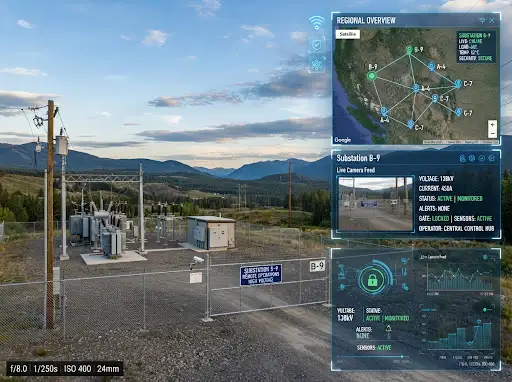Click the antenna tower icon beside the padlock ring

coord(342,271)
